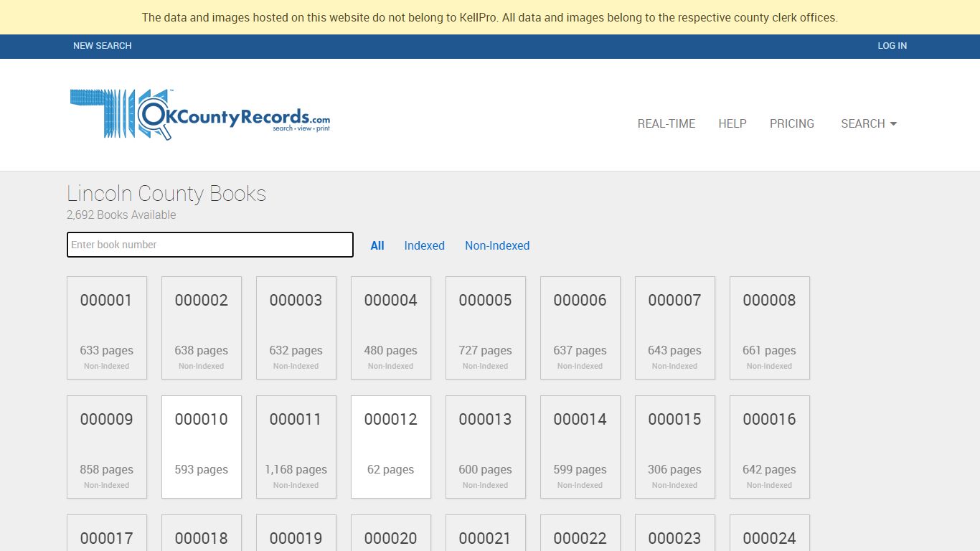This screenshot has height=551, width=980.
Task: Select the Non-Indexed filter tab
Action: (497, 245)
